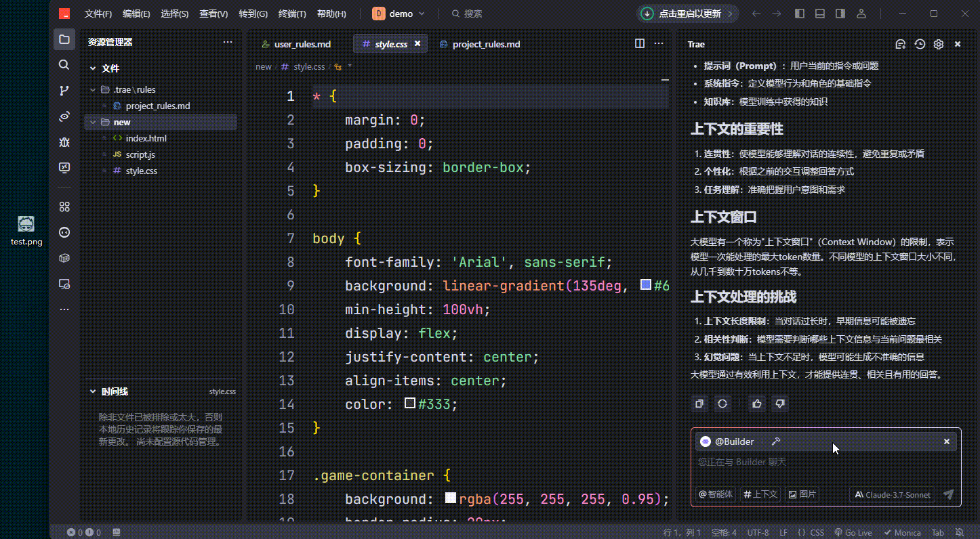980x539 pixels.
Task: Open chat history in Trae panel
Action: point(920,44)
